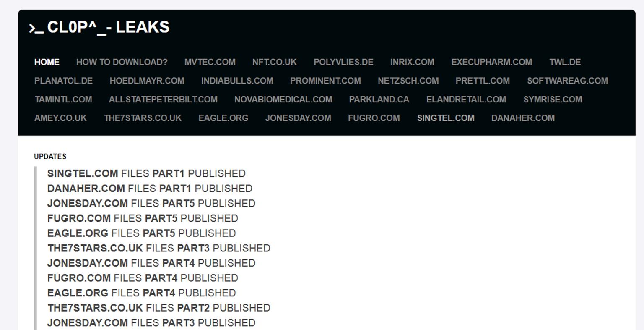Click the SINGTEL.COM FILES PART1 update entry
The height and width of the screenshot is (330, 644).
pos(146,173)
